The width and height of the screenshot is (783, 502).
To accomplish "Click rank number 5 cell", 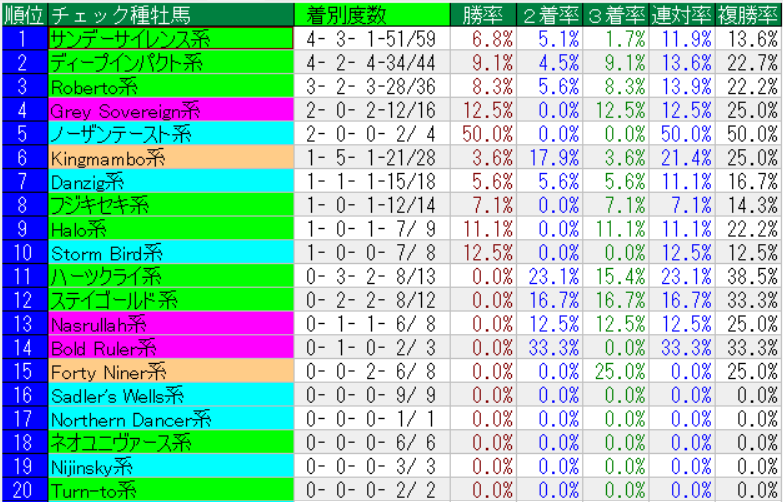I will [x=24, y=134].
